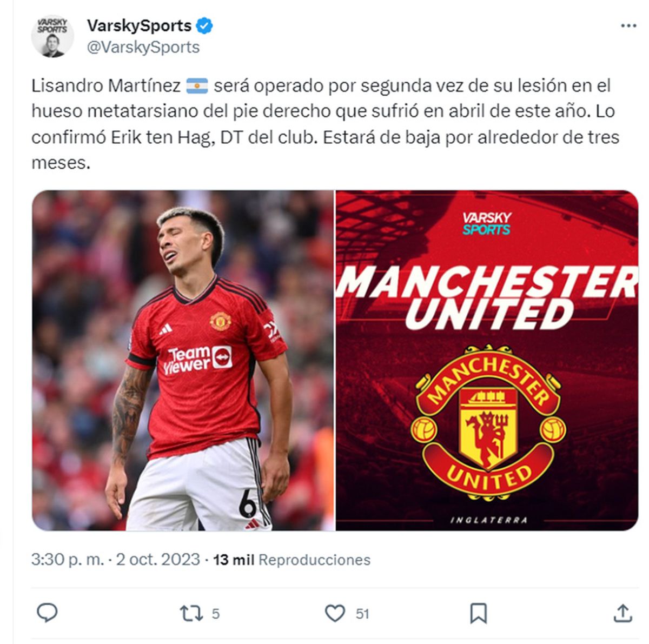Image resolution: width=649 pixels, height=644 pixels.
Task: Open the VarskySports profile avatar
Action: pyautogui.click(x=52, y=36)
